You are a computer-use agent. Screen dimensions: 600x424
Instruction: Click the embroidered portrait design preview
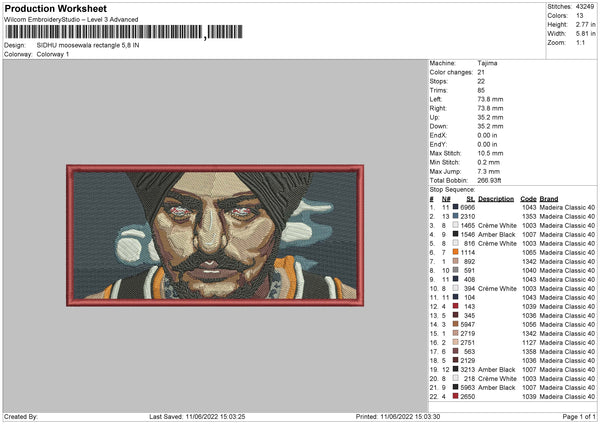[x=215, y=235]
